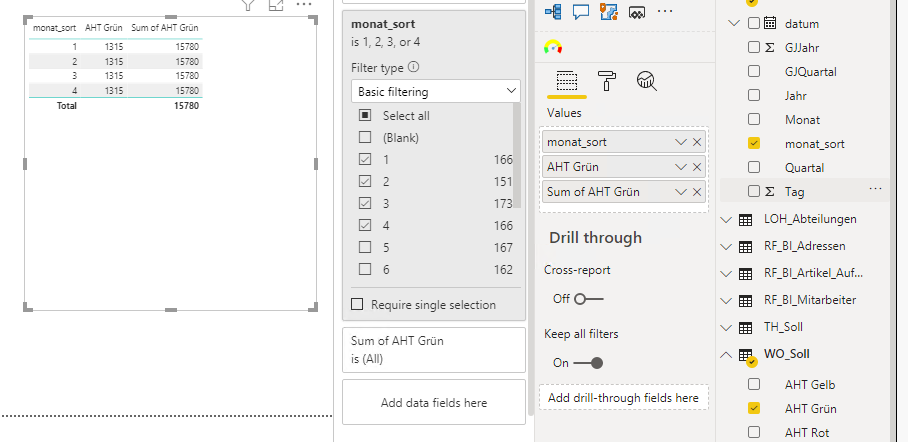The image size is (908, 442).
Task: Uncheck filter value 3
Action: [365, 203]
